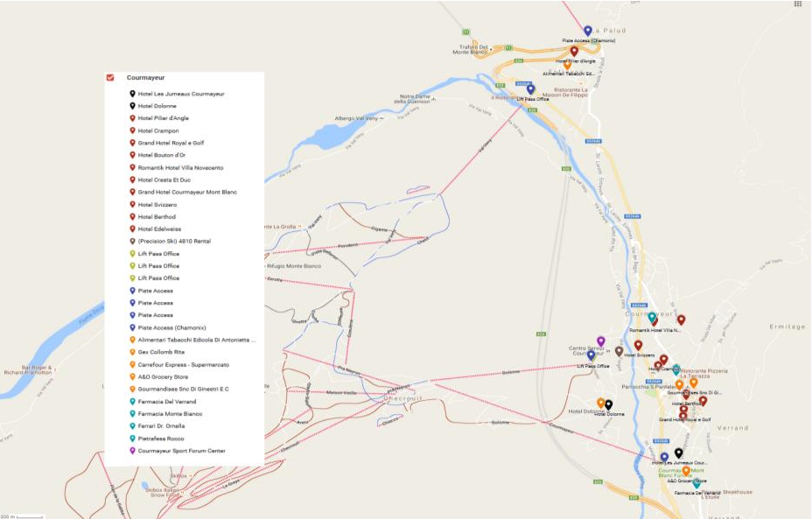The height and width of the screenshot is (519, 812).
Task: Select the purple Sport Forum Center map pin
Action: (601, 341)
